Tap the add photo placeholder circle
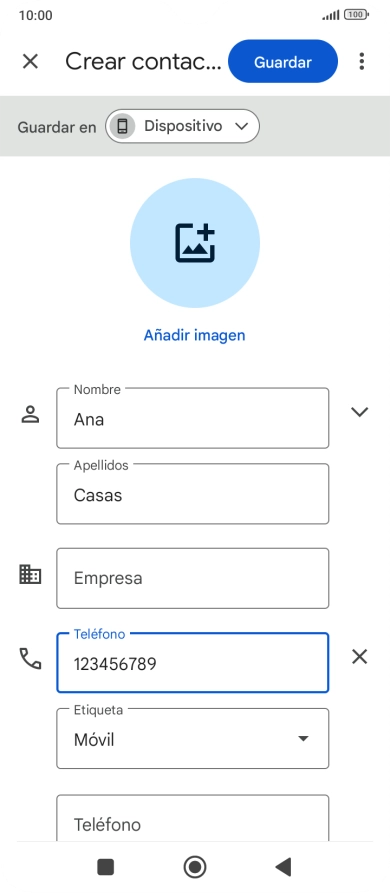 click(195, 243)
